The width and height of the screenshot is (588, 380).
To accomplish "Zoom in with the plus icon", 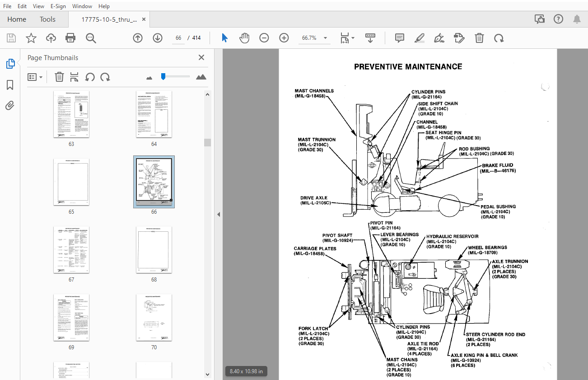I will [284, 38].
